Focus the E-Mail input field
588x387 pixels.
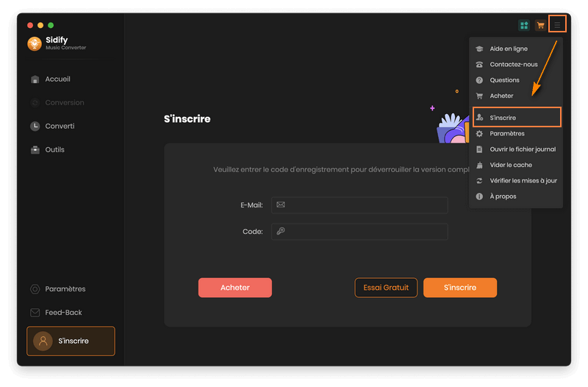(359, 205)
